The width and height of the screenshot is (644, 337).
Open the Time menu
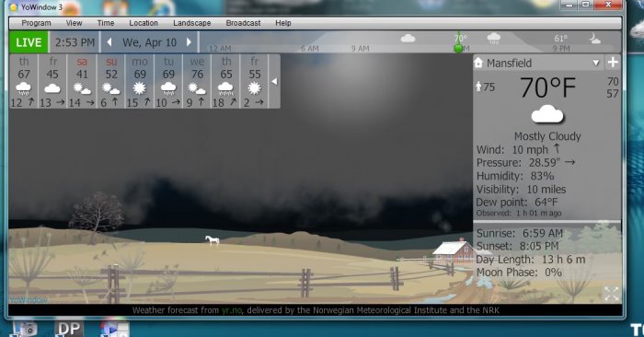tap(106, 23)
